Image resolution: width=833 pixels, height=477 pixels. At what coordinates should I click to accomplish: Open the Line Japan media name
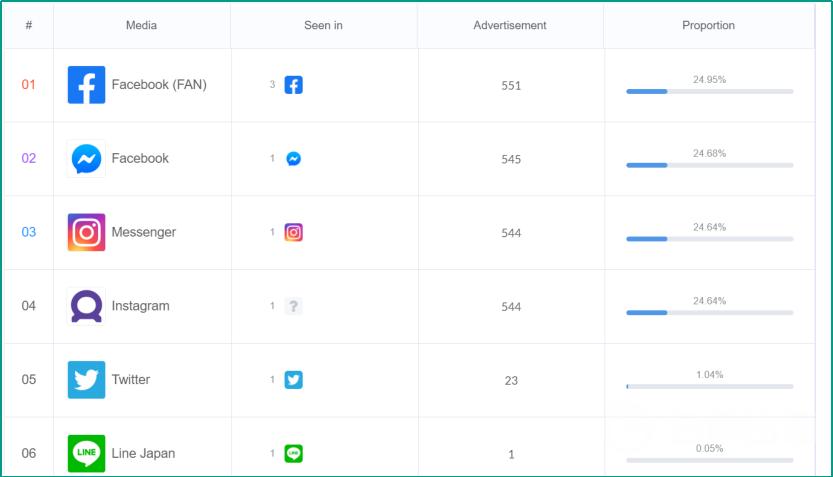(143, 453)
